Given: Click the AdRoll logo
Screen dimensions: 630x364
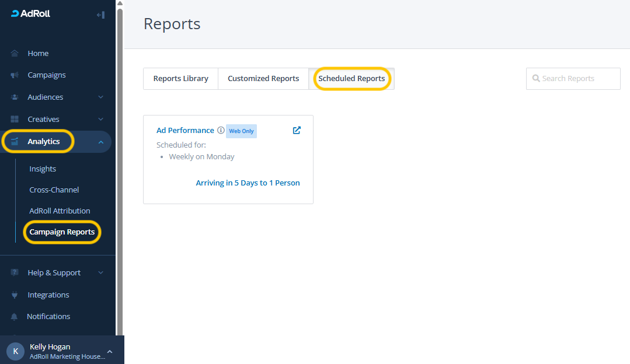Looking at the screenshot, I should [x=30, y=14].
